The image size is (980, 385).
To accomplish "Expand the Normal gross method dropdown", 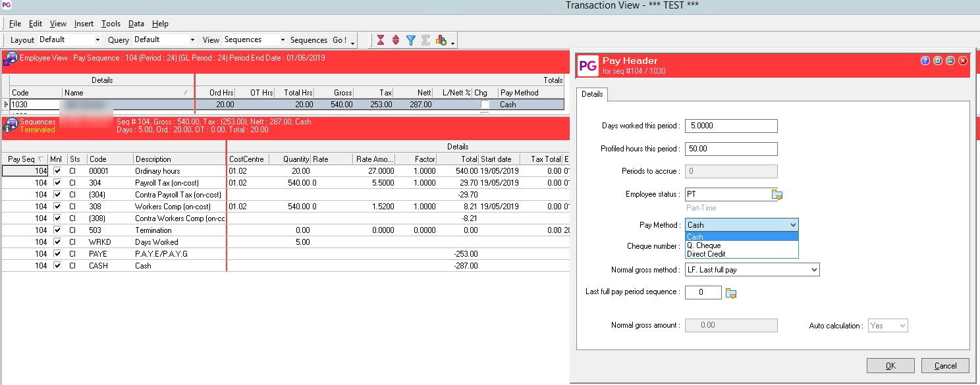I will click(814, 270).
